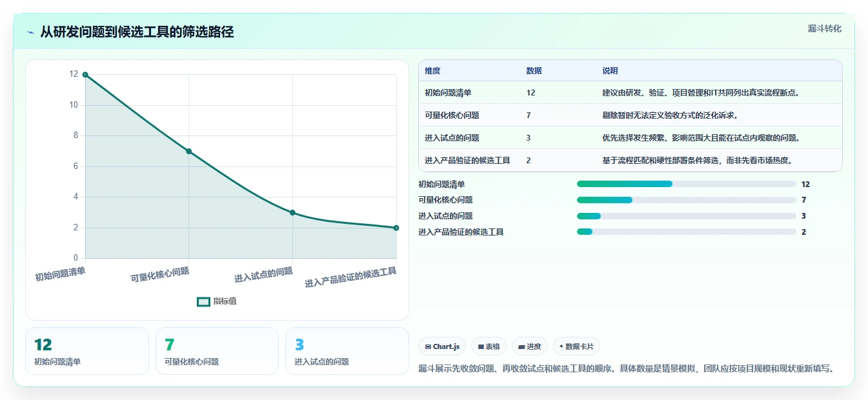The image size is (868, 400).
Task: Click the 维度 column header
Action: [432, 71]
